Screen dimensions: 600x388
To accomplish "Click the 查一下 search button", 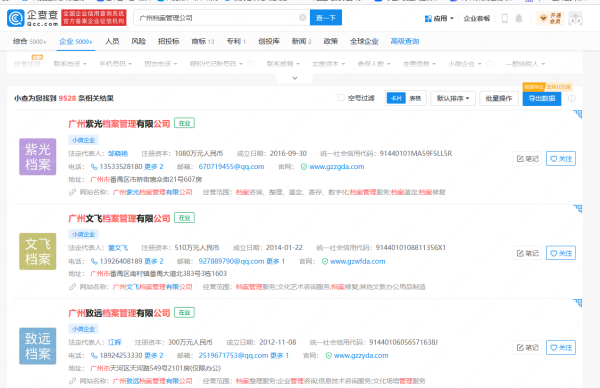I will click(x=326, y=18).
